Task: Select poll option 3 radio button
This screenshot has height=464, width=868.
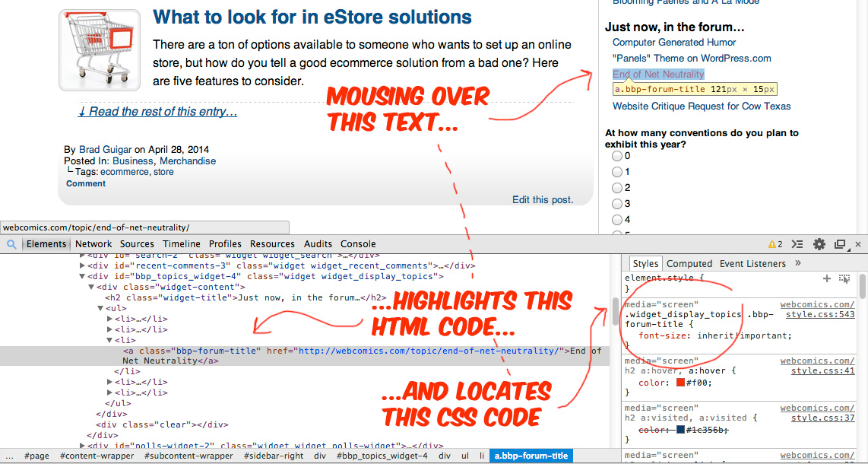Action: (x=617, y=204)
